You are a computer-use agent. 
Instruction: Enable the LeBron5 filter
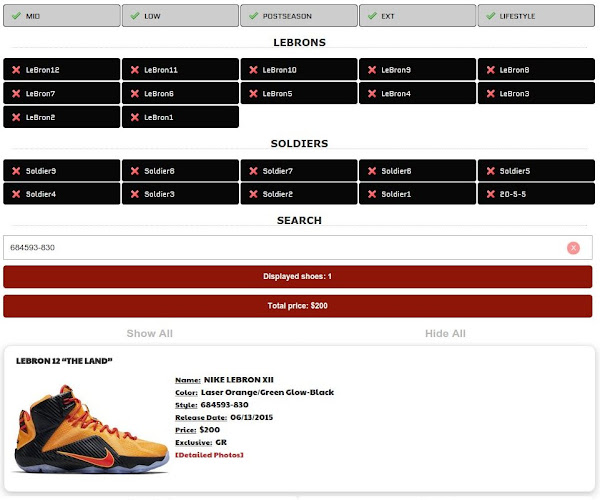pyautogui.click(x=299, y=93)
